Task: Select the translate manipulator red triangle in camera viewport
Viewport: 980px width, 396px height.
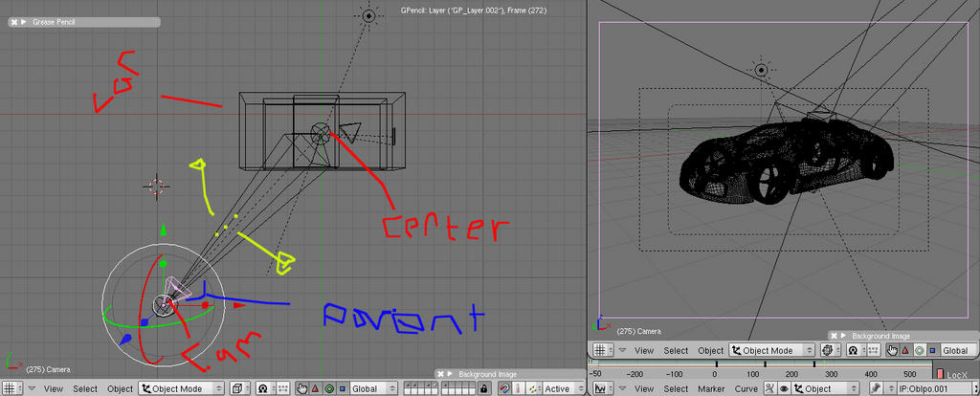Action: tap(905, 350)
